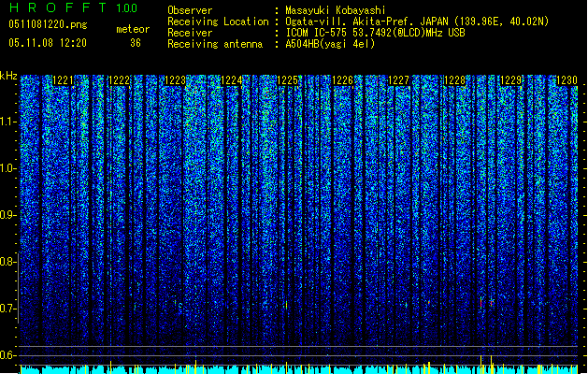
Task: Click the 1230 time marker
Action: coord(566,80)
